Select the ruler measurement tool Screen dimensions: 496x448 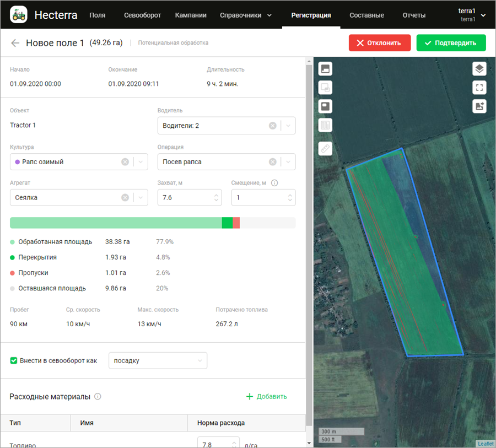(325, 148)
